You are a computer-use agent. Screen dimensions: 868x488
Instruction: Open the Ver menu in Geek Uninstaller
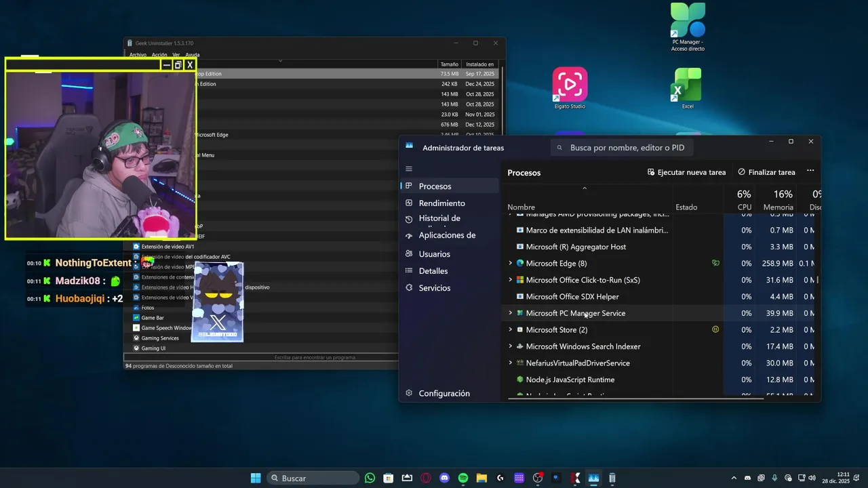click(x=176, y=55)
